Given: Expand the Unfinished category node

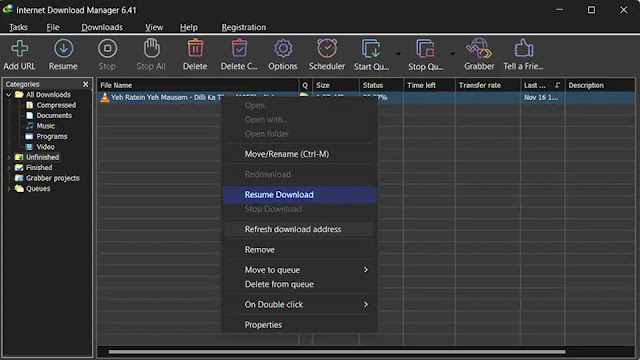Looking at the screenshot, I should (9, 157).
